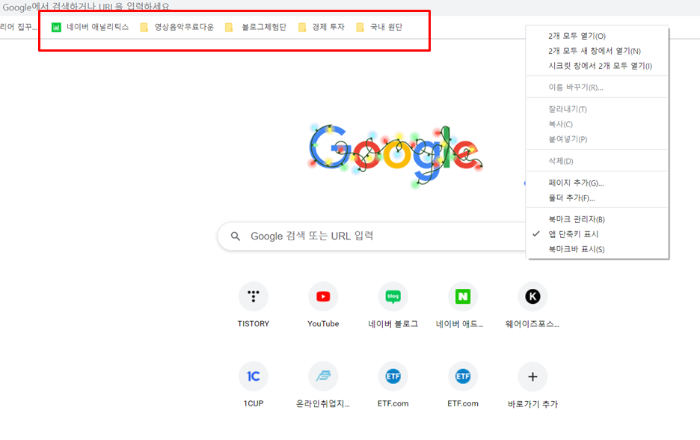The image size is (700, 440).
Task: Toggle the checked 앱 단축키 표시 option
Action: pos(597,234)
